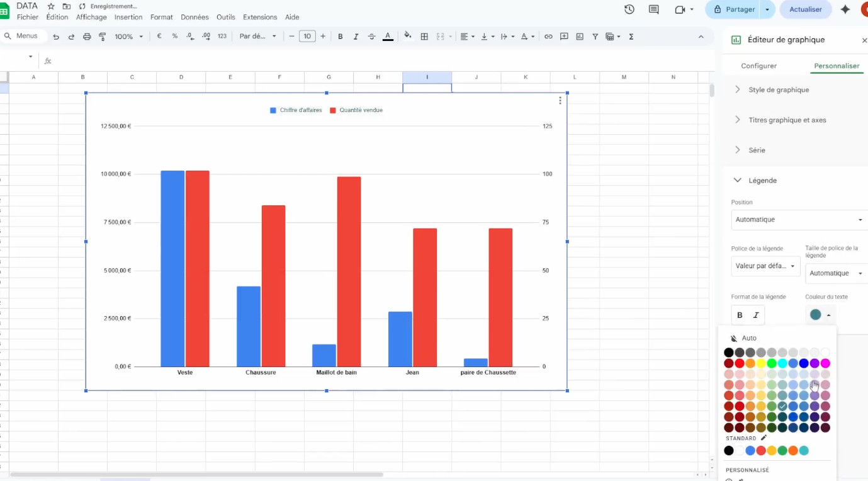Click the filter funnel icon

pos(595,37)
